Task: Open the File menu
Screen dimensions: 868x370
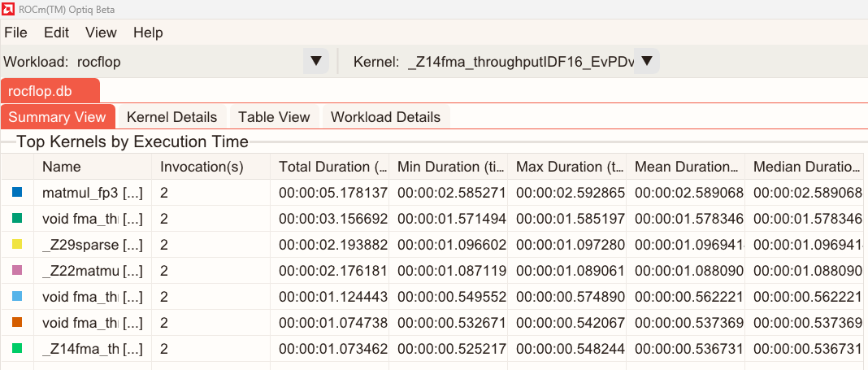Action: [16, 33]
